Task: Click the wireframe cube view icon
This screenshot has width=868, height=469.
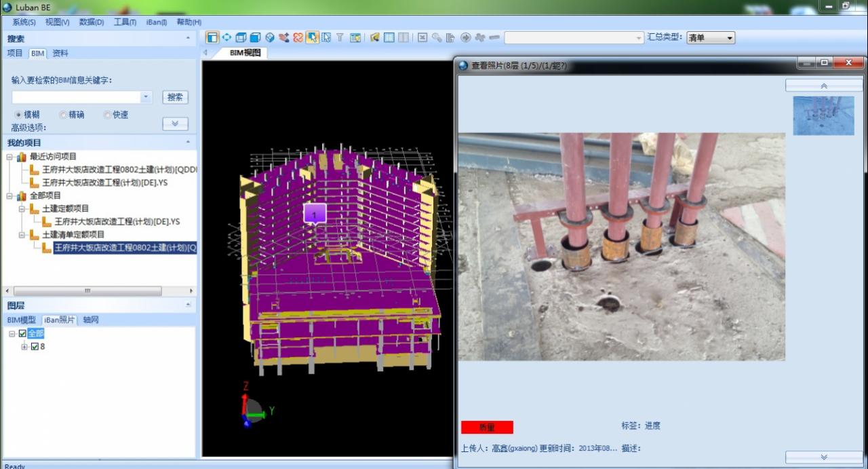Action: [241, 37]
